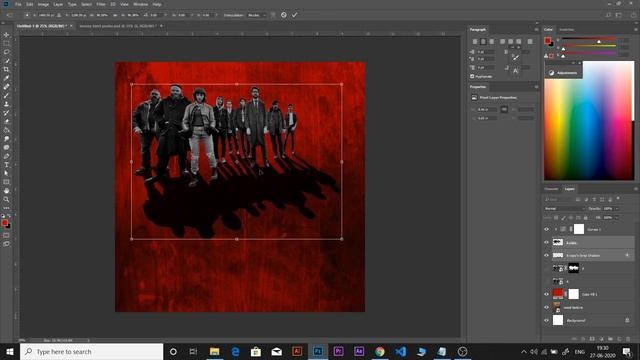Select the Brush tool
Screen dimensions: 640x360
(6, 96)
